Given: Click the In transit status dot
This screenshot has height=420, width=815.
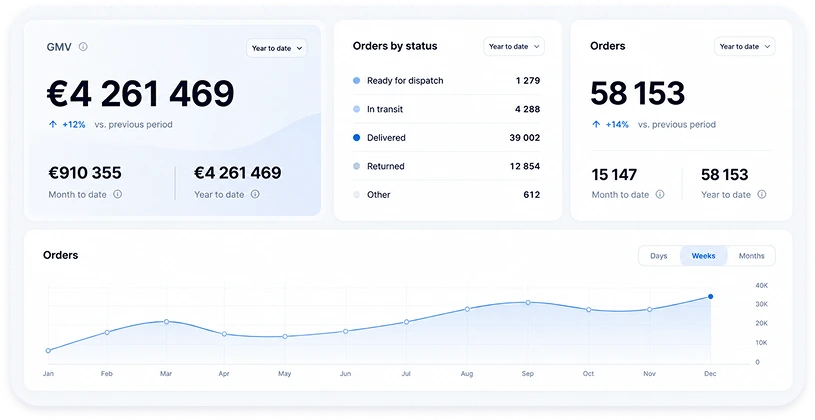Looking at the screenshot, I should pos(357,109).
